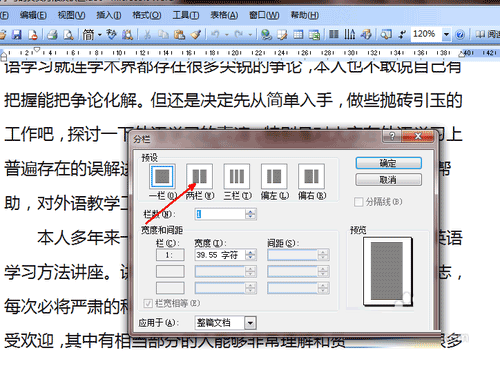Click the Columns icon in the toolbar
This screenshot has width=500, height=366.
[334, 34]
